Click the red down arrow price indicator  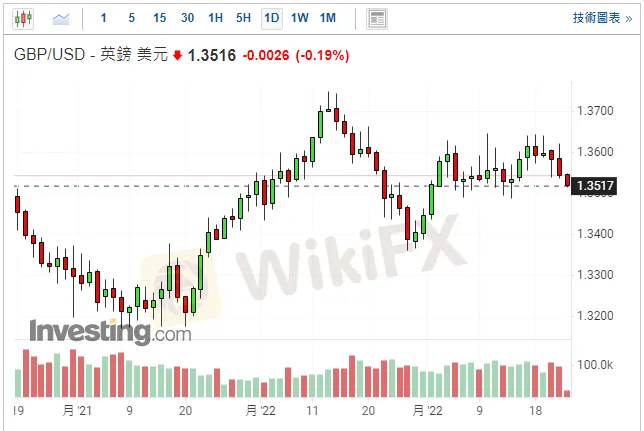pyautogui.click(x=177, y=56)
